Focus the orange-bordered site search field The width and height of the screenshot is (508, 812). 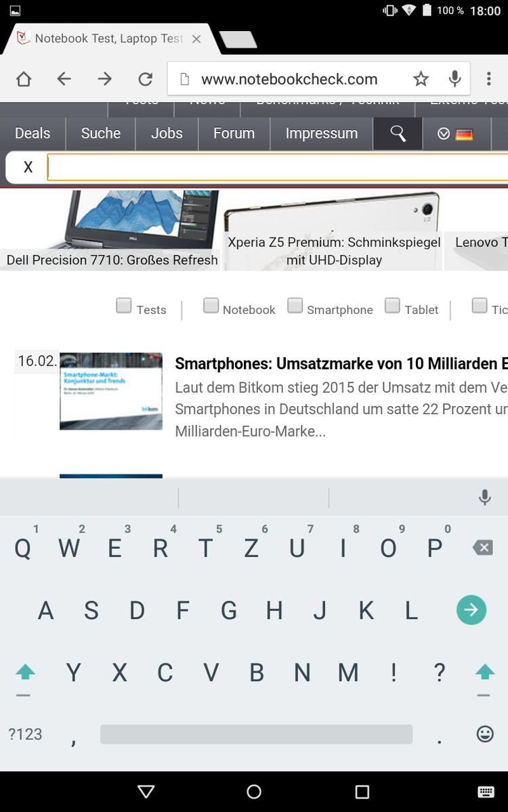278,167
